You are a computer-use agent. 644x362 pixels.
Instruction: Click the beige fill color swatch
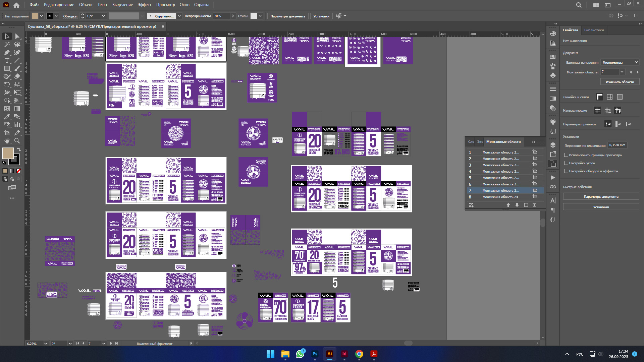pyautogui.click(x=8, y=153)
